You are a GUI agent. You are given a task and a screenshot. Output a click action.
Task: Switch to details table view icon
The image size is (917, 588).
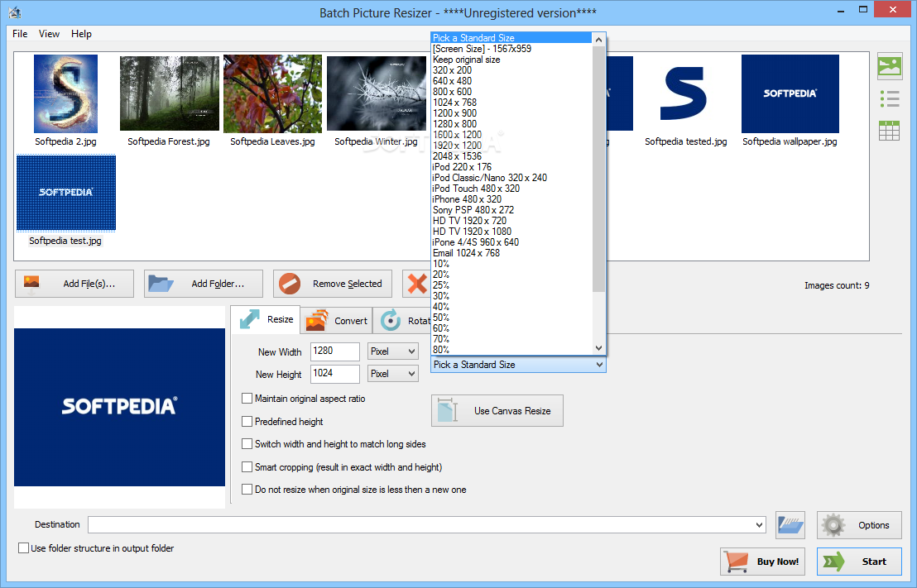(889, 131)
